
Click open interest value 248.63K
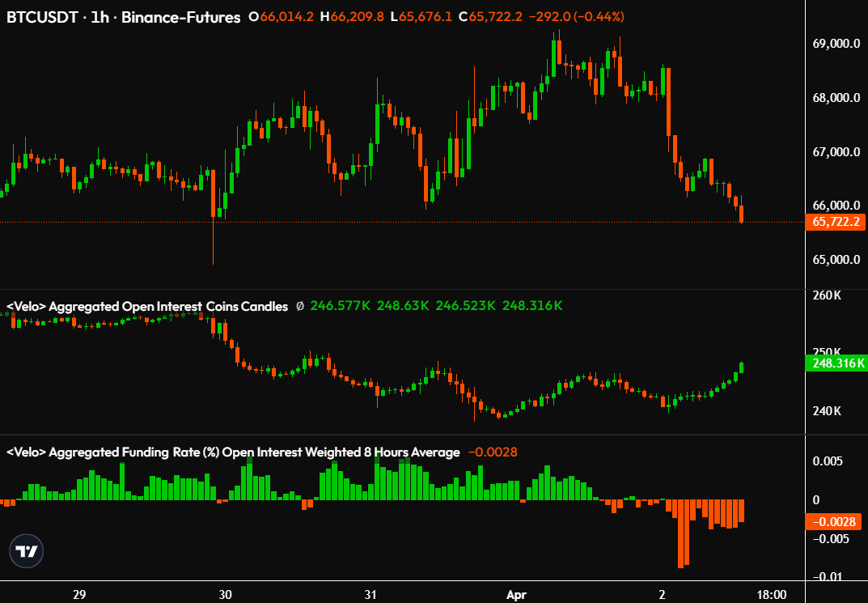tap(402, 306)
